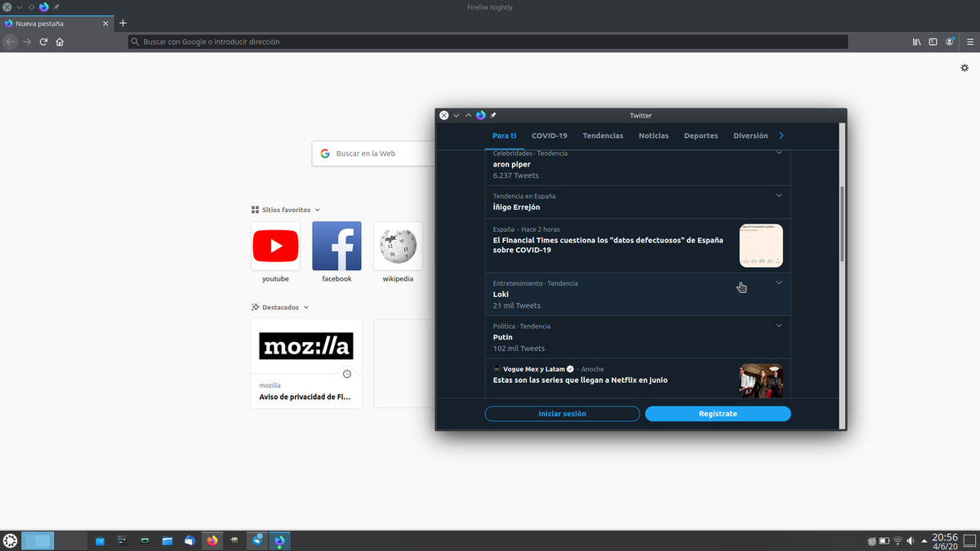This screenshot has width=980, height=551.
Task: Go to Firefox home page icon
Action: (x=60, y=42)
